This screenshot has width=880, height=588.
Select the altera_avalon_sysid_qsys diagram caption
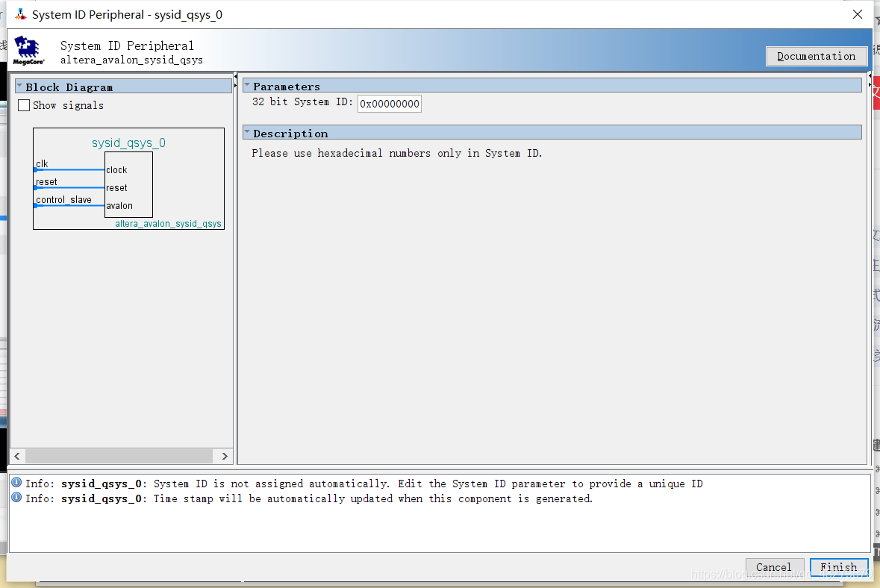[x=169, y=224]
